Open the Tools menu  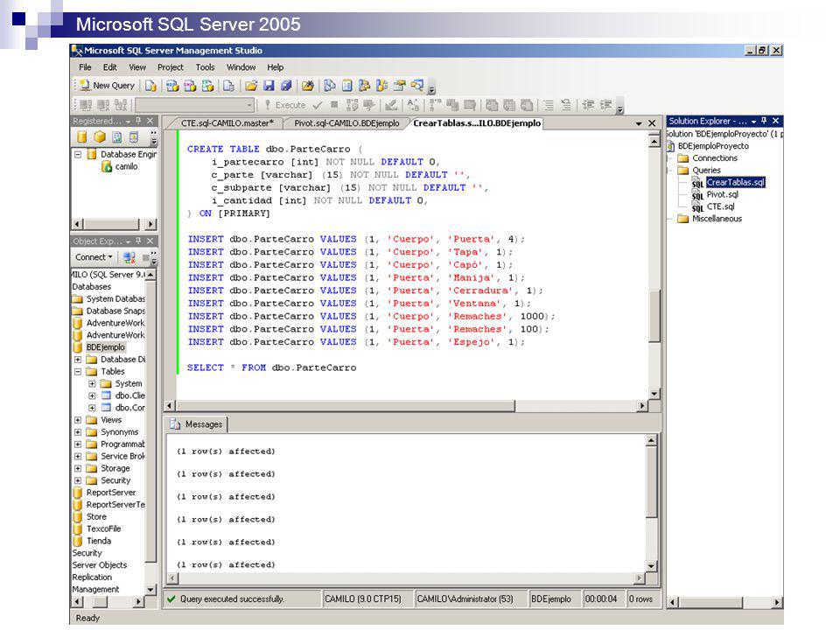click(x=205, y=67)
